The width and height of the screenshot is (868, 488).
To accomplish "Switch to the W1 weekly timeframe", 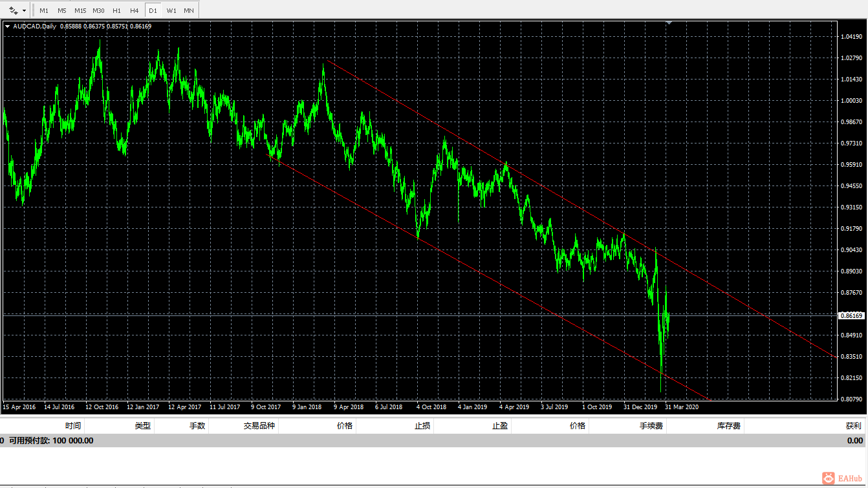I will [x=171, y=10].
